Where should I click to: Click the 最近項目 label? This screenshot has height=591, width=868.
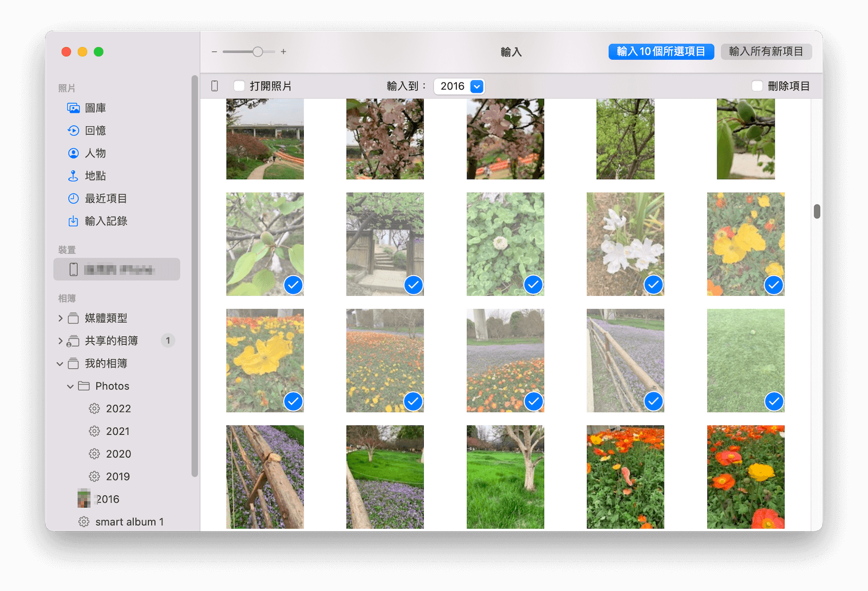click(106, 199)
